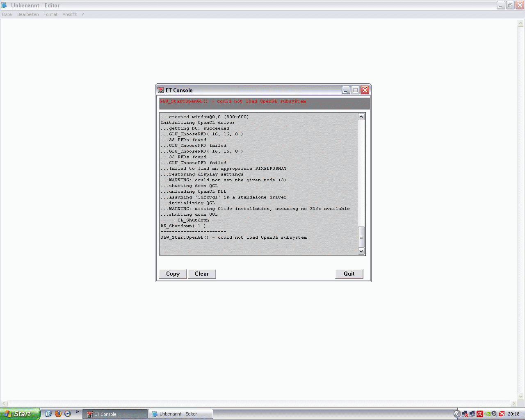Viewport: 525px width, 420px height.
Task: Launch Firefox from the Quick Launch bar
Action: point(58,414)
